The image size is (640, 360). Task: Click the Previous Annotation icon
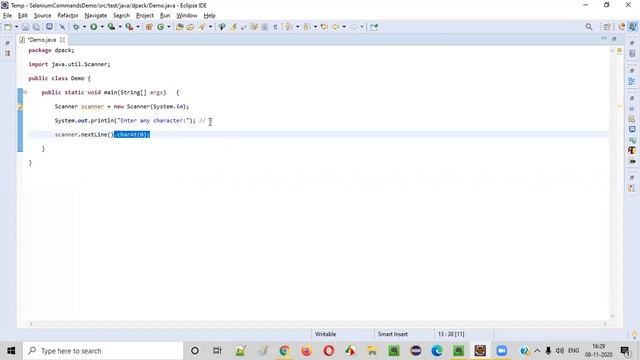pyautogui.click(x=307, y=27)
